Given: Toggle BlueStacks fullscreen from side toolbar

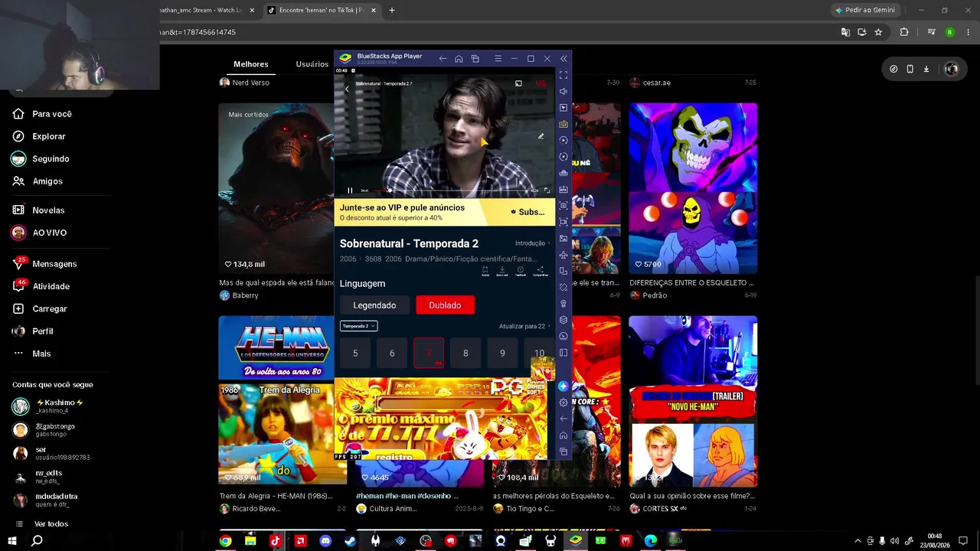Looking at the screenshot, I should 563,75.
